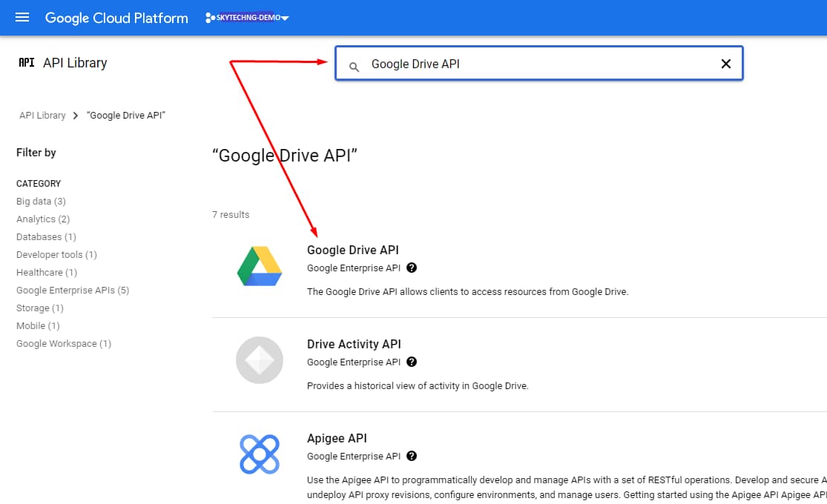Click the "Google Drive API" results heading
Image resolution: width=827 pixels, height=504 pixels.
pyautogui.click(x=285, y=156)
